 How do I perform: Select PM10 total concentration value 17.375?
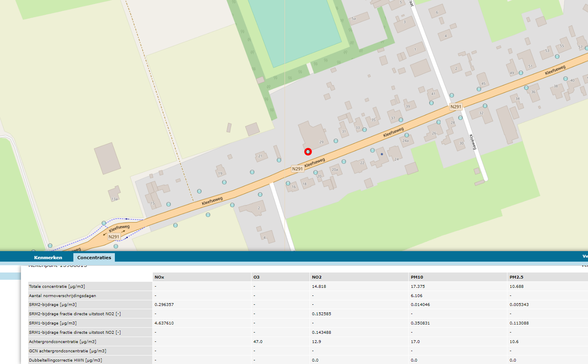[x=418, y=286]
